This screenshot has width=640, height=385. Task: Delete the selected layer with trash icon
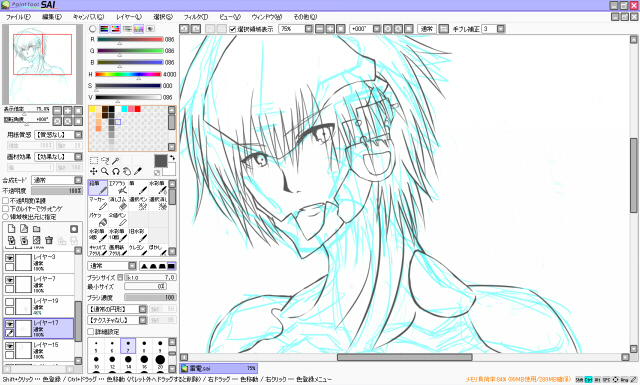pos(49,240)
